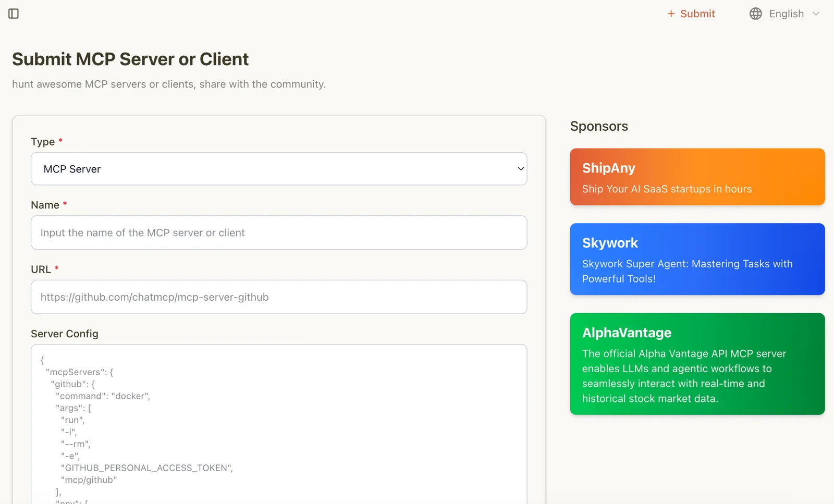Toggle the sidebar panel icon
This screenshot has height=504, width=834.
pyautogui.click(x=14, y=14)
